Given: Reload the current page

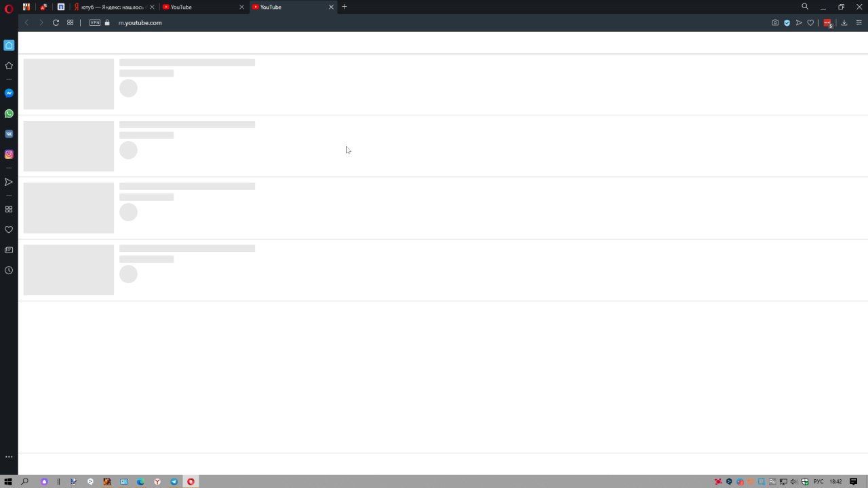Looking at the screenshot, I should tap(56, 22).
